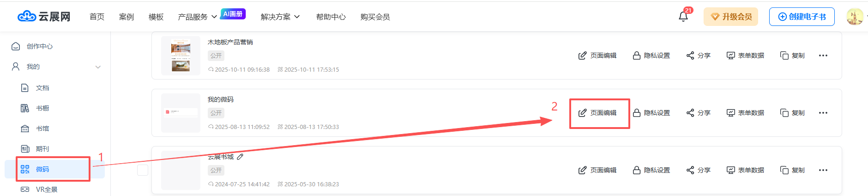Tick the checkbox beside 云展书城

[143, 170]
